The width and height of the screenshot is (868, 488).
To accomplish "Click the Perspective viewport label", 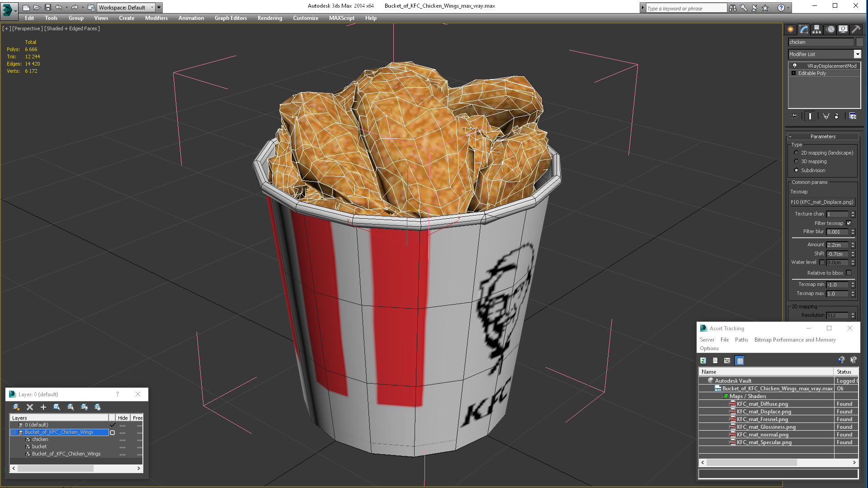I will point(27,28).
